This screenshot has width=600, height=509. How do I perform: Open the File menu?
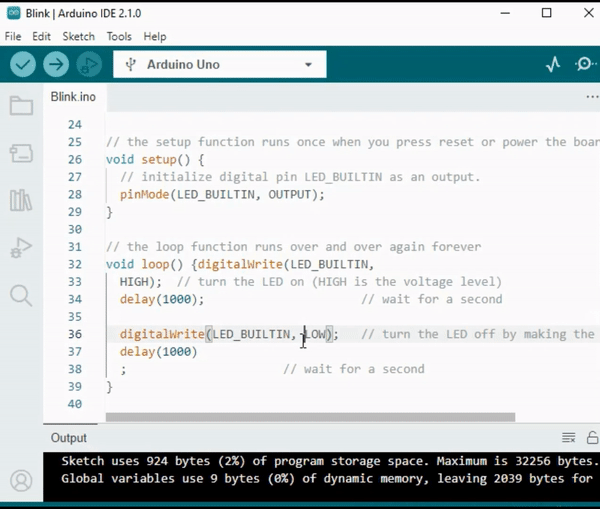13,36
